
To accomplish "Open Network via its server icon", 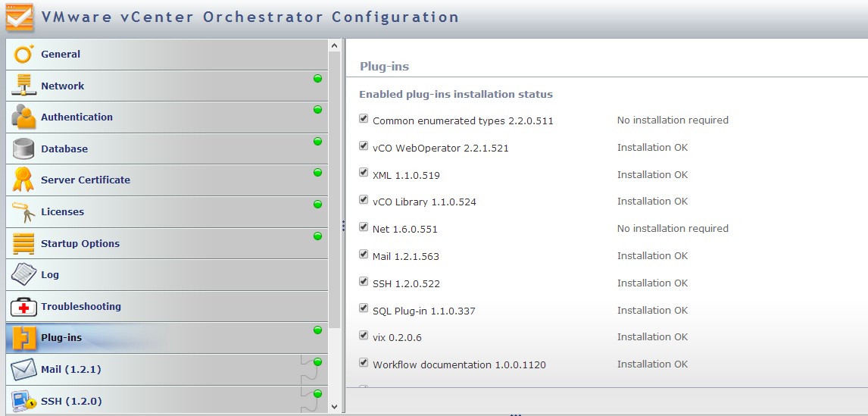I will [x=23, y=86].
